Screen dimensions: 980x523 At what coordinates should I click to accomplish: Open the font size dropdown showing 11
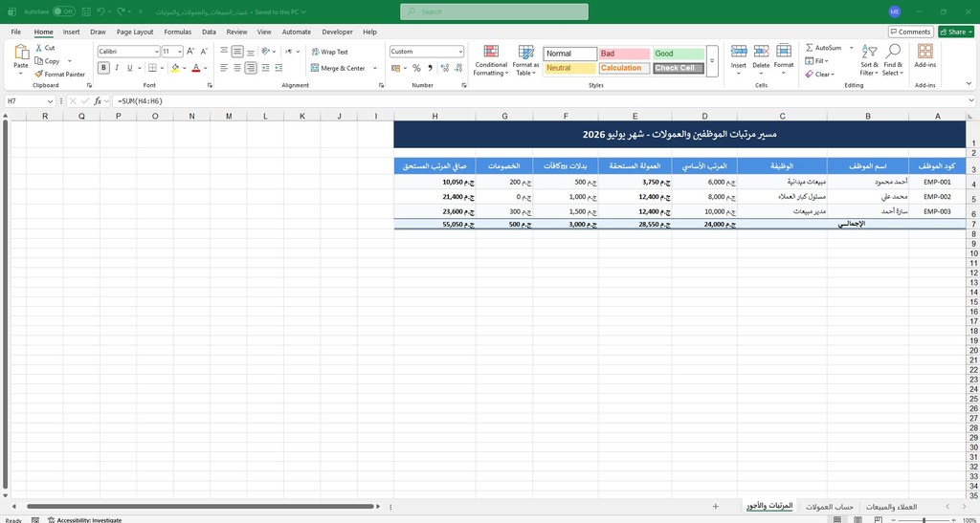click(x=180, y=52)
